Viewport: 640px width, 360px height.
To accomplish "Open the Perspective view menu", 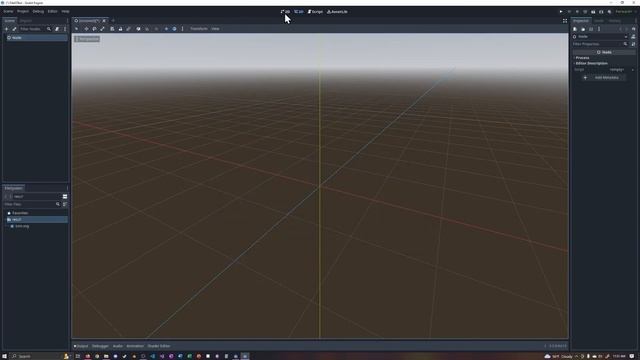I will tap(87, 39).
